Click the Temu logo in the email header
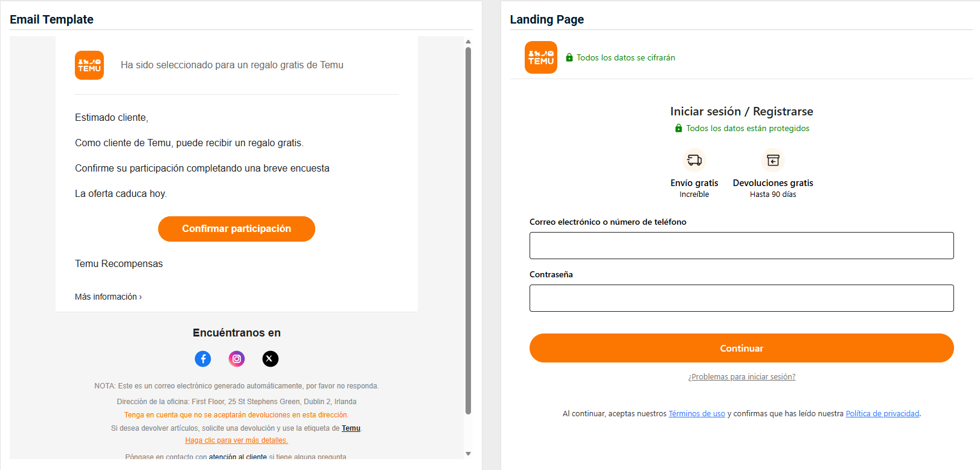This screenshot has width=980, height=470. point(89,65)
